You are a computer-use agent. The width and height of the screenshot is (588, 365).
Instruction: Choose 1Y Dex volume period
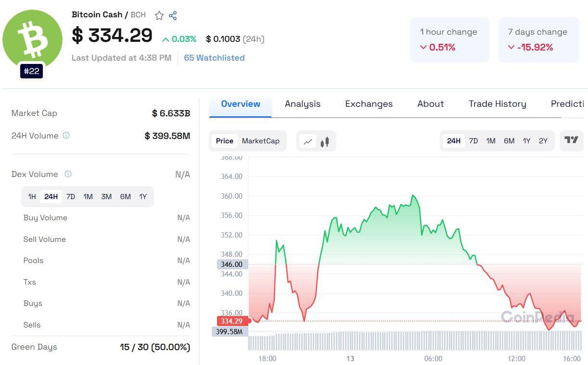tap(143, 197)
